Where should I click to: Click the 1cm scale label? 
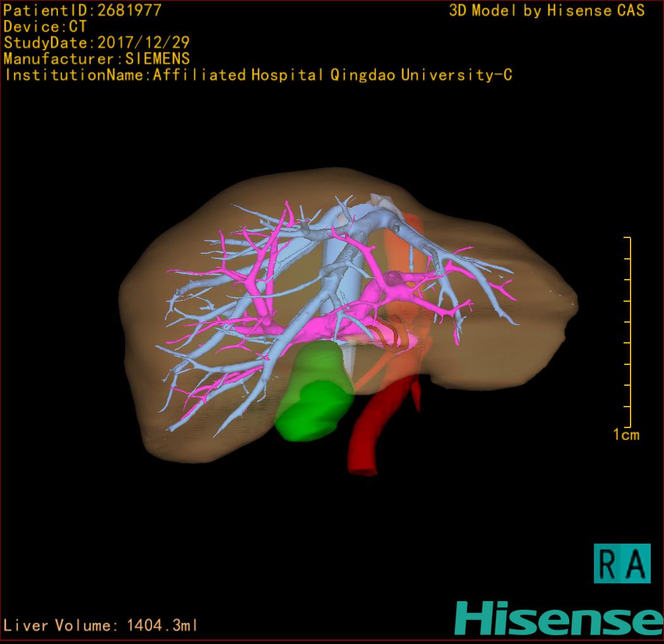point(625,434)
